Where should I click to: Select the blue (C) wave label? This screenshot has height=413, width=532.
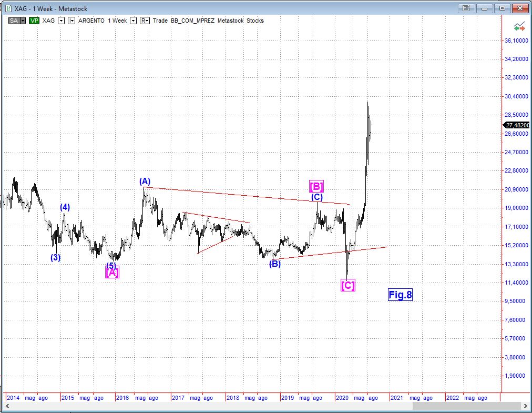tap(317, 197)
